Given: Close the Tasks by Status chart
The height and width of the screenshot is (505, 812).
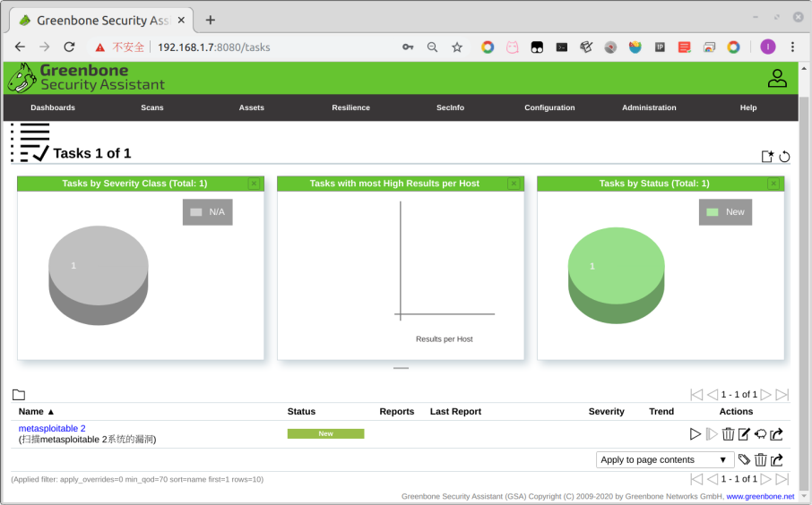Looking at the screenshot, I should 773,184.
